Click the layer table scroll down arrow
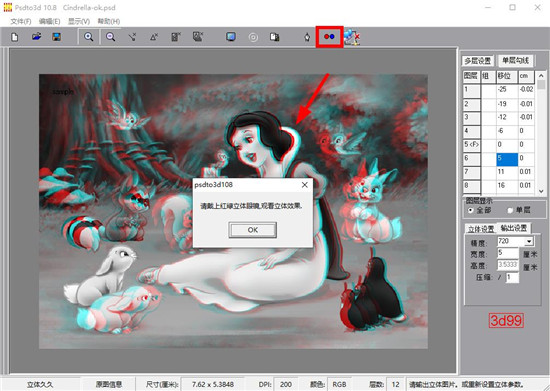This screenshot has width=550, height=391. pos(541,191)
